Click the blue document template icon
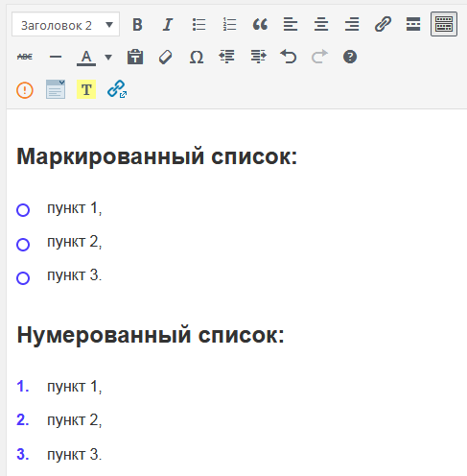This screenshot has height=476, width=467. click(56, 89)
